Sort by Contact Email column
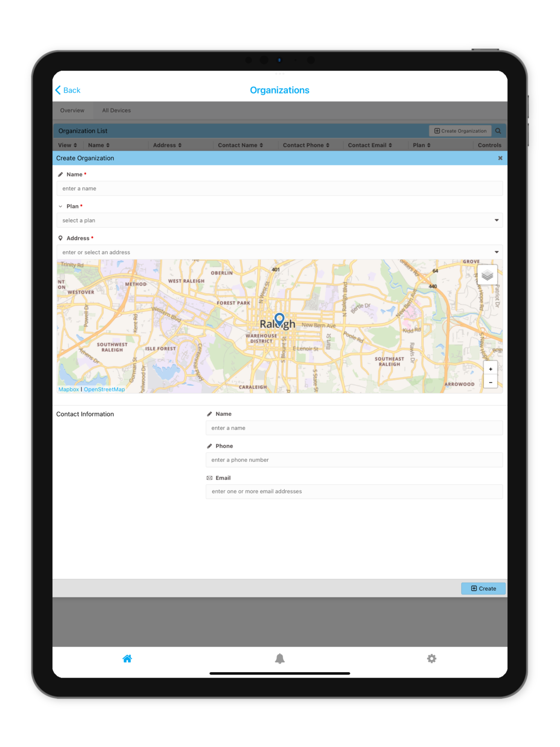The image size is (560, 747). coord(370,145)
